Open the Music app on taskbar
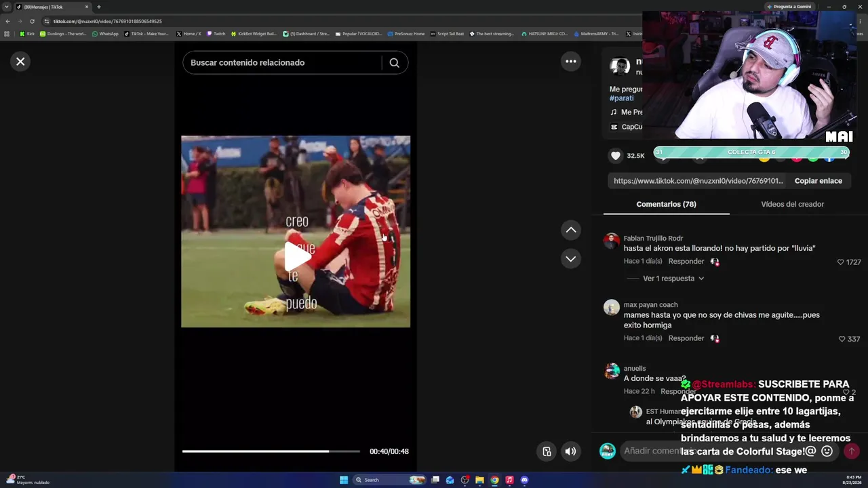Viewport: 868px width, 488px height. [509, 480]
